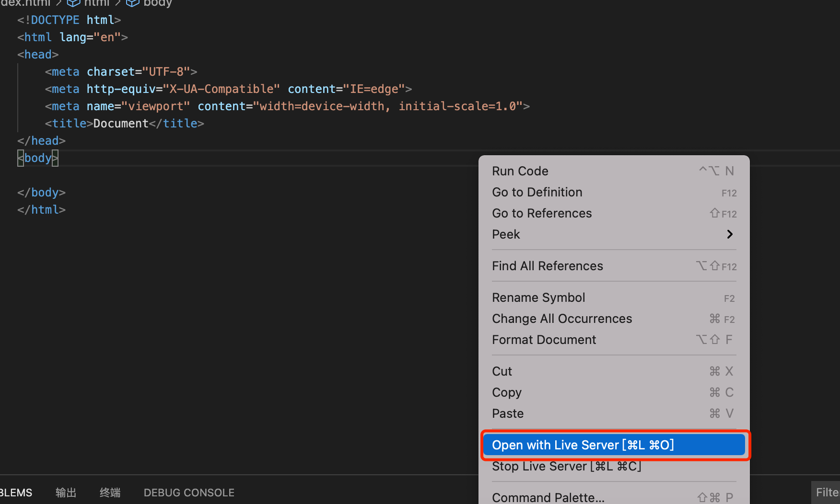Image resolution: width=840 pixels, height=504 pixels.
Task: Open with Live Server menu entry
Action: pyautogui.click(x=614, y=445)
